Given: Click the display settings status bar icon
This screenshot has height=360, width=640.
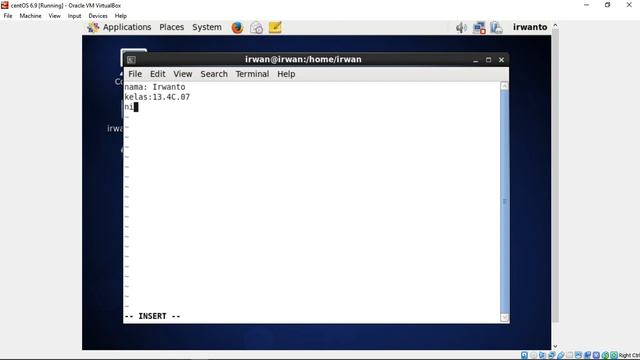Looking at the screenshot, I should point(578,356).
